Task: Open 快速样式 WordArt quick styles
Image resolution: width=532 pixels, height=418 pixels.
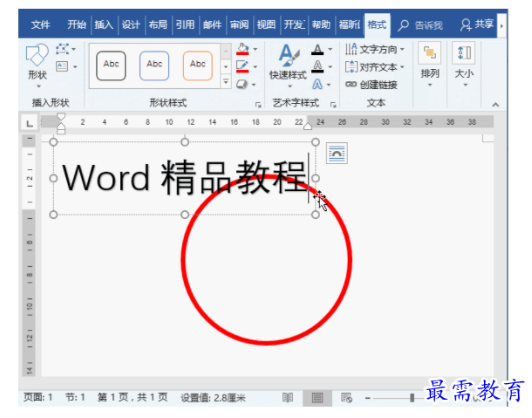Action: coord(289,65)
